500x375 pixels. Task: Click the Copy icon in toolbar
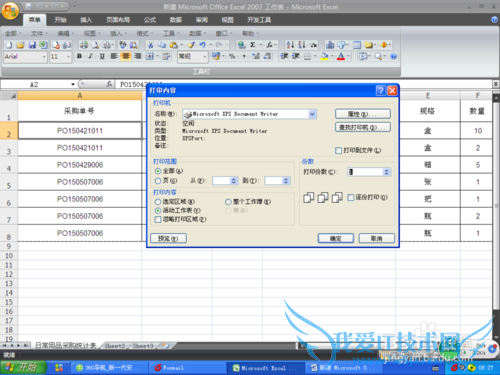(x=162, y=45)
